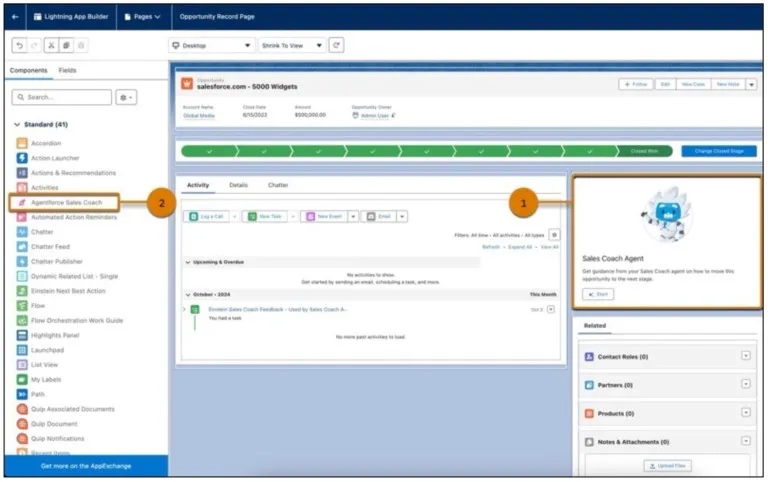Click the Copy icon in the toolbar
Screen dimensions: 768x482
click(x=66, y=46)
